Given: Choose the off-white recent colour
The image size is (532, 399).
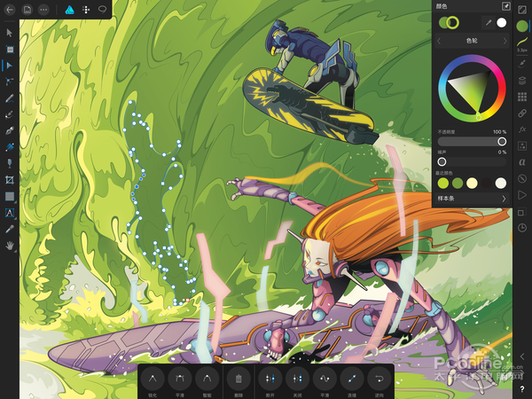Looking at the screenshot, I should 501,183.
